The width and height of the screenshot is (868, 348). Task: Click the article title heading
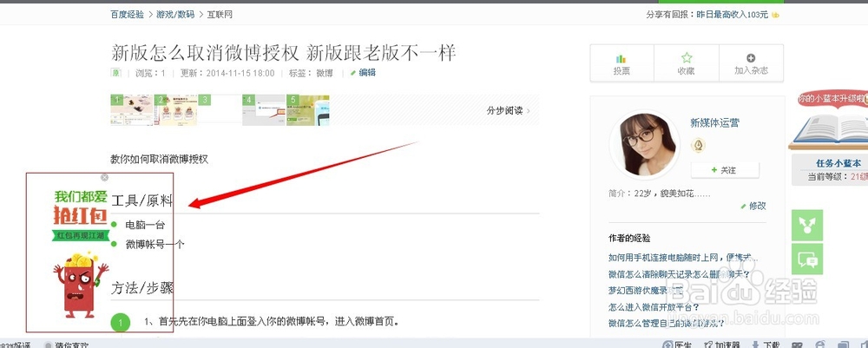pos(283,53)
